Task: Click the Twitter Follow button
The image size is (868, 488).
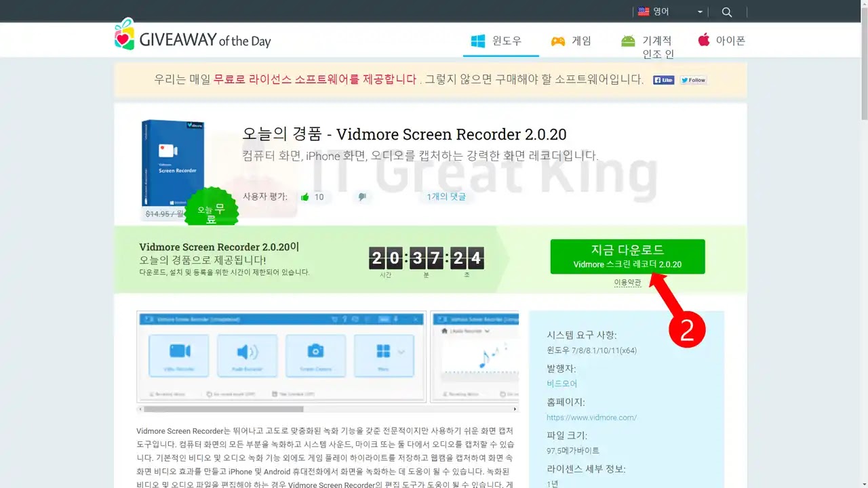Action: point(693,80)
